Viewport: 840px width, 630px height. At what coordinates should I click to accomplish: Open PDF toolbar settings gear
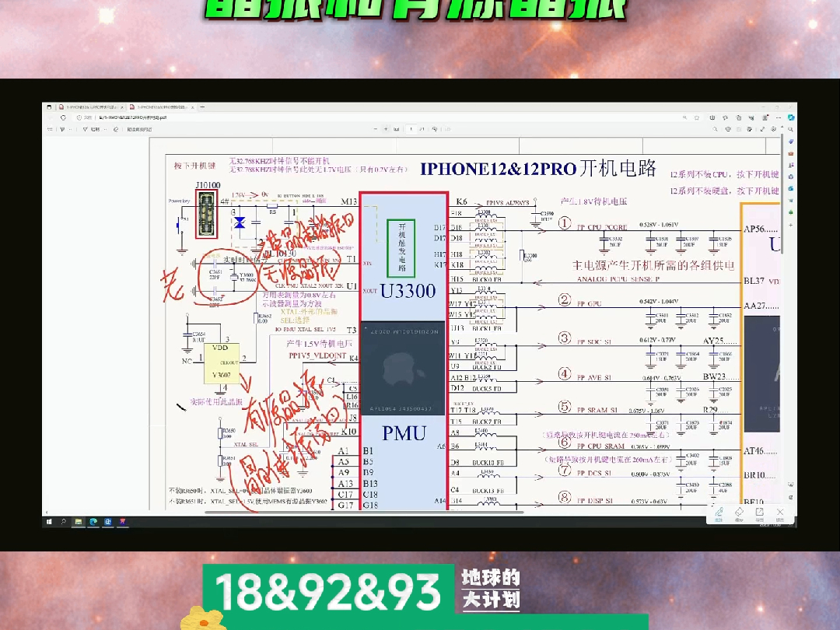click(774, 129)
